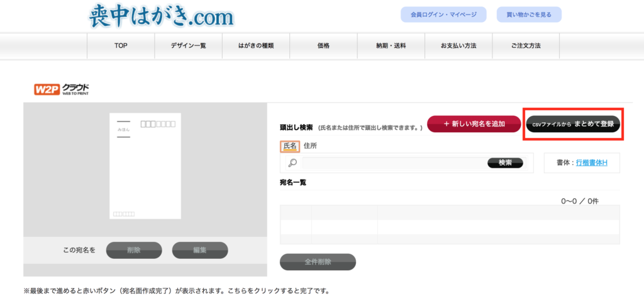
Task: Open 会員ログイン・マイページ
Action: pos(443,14)
